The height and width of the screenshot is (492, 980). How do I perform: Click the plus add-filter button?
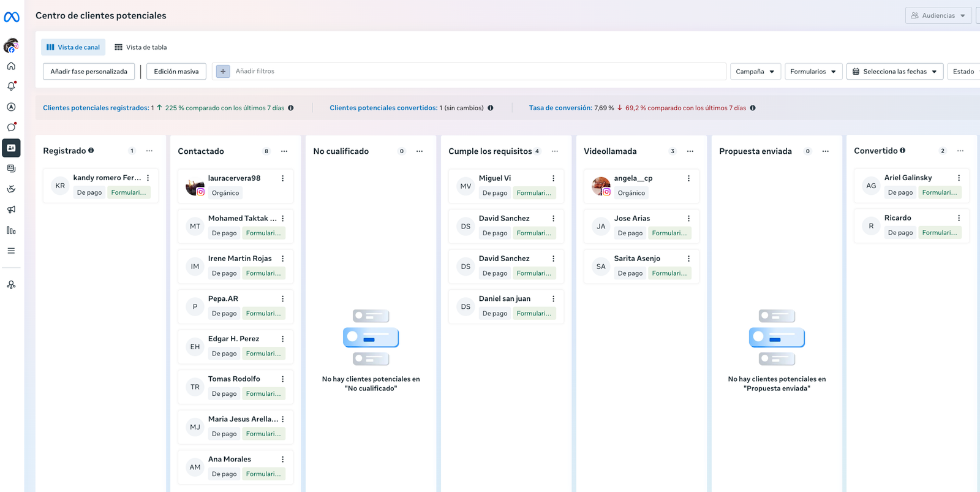coord(223,72)
